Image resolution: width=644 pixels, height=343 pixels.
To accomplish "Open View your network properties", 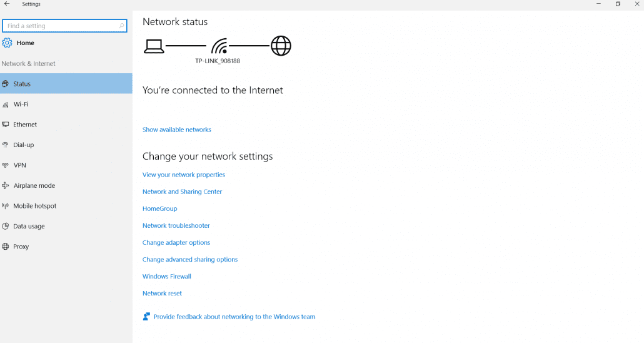I will (x=184, y=175).
